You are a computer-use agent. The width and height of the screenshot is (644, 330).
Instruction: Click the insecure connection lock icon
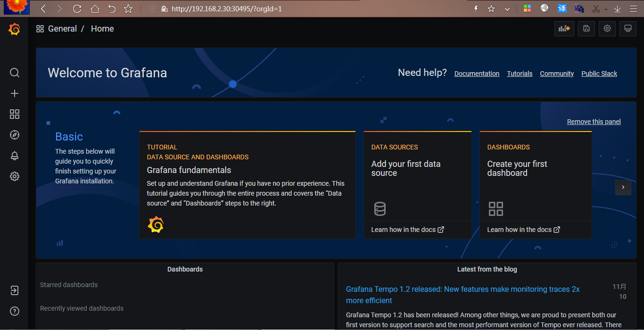tap(164, 8)
